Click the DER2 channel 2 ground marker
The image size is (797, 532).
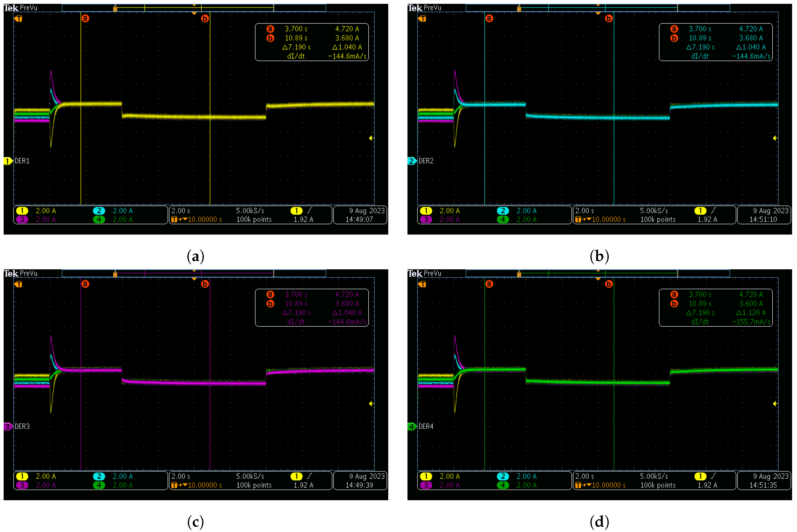411,161
